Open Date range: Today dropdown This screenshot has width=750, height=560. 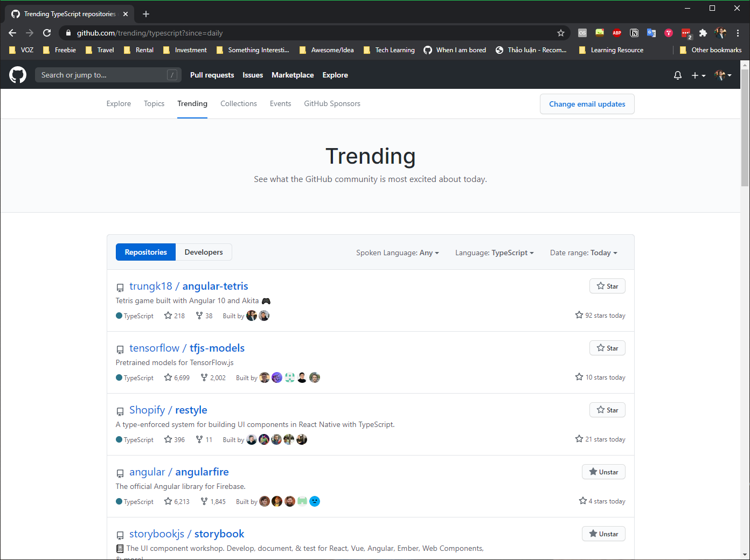click(x=584, y=253)
